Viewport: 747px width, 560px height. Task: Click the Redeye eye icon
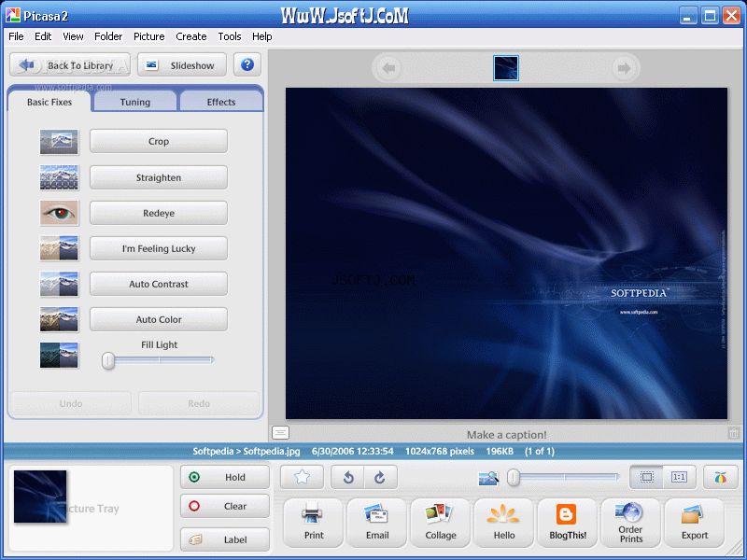(x=59, y=213)
